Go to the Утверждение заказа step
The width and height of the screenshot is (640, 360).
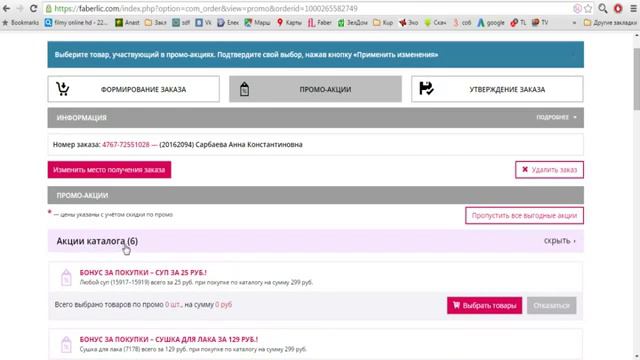[x=497, y=89]
